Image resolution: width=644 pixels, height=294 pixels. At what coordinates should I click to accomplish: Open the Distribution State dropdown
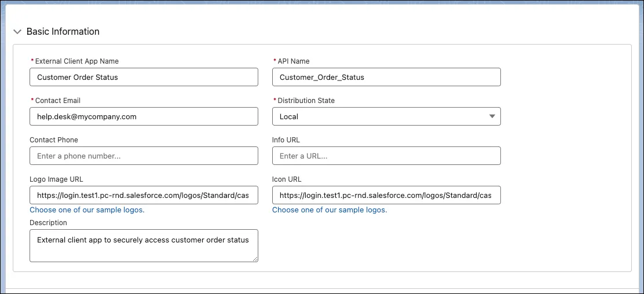click(386, 116)
